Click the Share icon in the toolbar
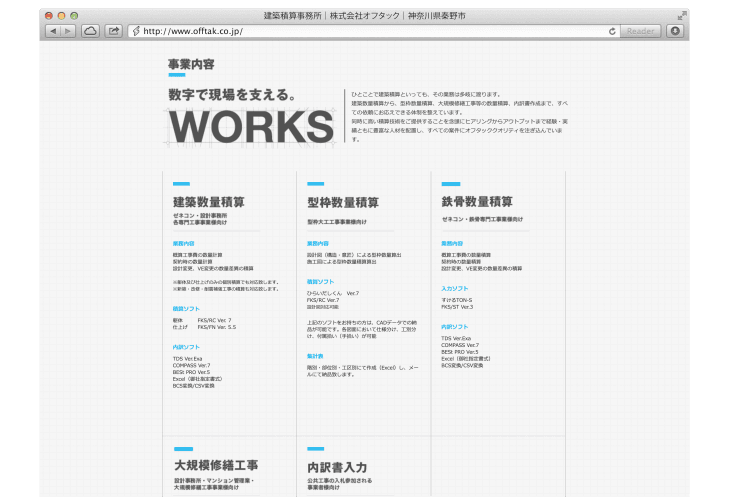The width and height of the screenshot is (730, 500). tap(114, 31)
